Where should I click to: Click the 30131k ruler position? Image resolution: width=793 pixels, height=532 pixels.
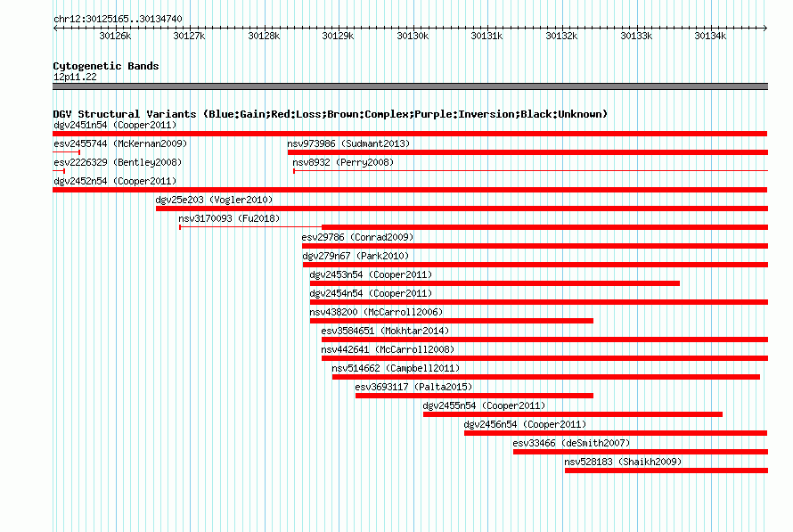486,36
